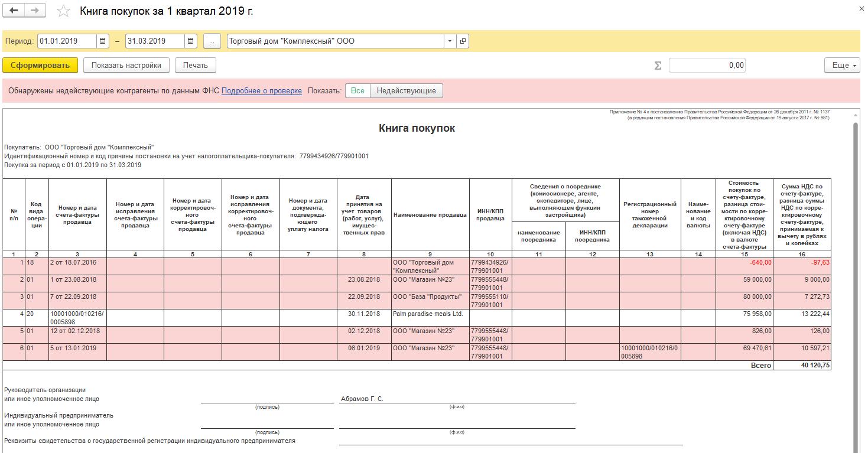The image size is (868, 453).
Task: Show all counterparties with "Все" toggle
Action: (x=357, y=91)
